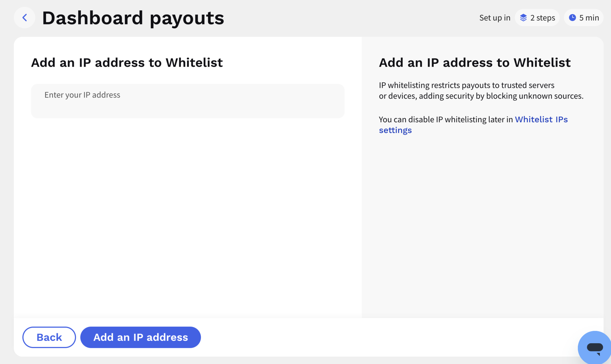Click the You can disable IP whitelisting text
Image resolution: width=611 pixels, height=364 pixels.
[x=446, y=119]
